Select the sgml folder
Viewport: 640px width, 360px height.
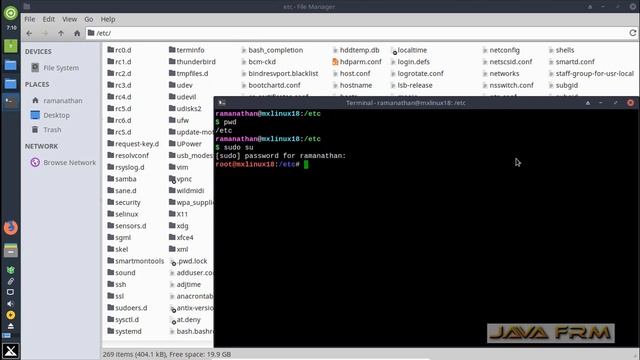pyautogui.click(x=119, y=238)
